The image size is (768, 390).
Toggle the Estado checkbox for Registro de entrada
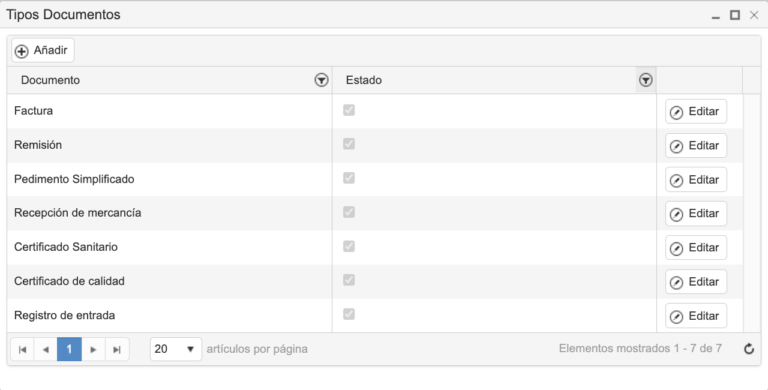(349, 314)
